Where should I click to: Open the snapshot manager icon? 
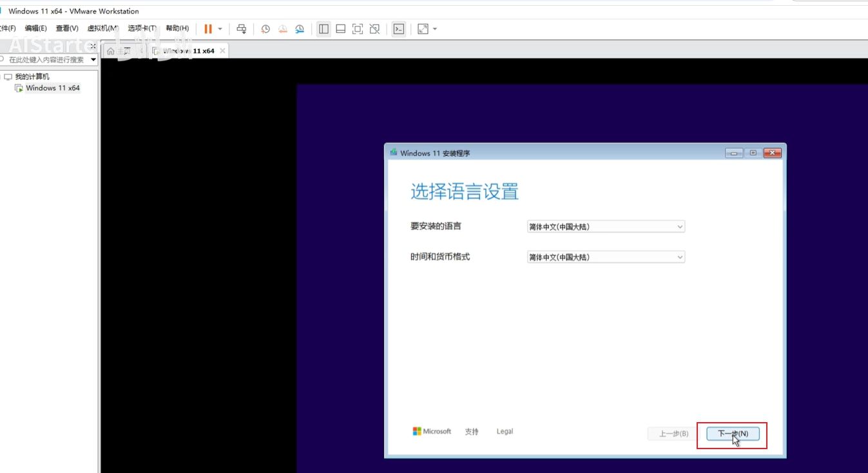[x=300, y=29]
